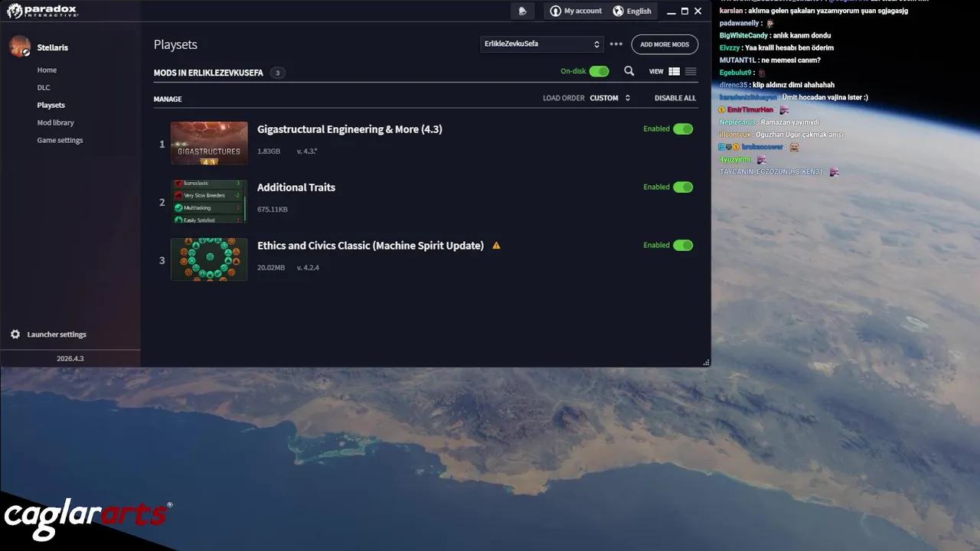This screenshot has height=551, width=980.
Task: Click BigWhiteCandy username in chat
Action: 743,35
